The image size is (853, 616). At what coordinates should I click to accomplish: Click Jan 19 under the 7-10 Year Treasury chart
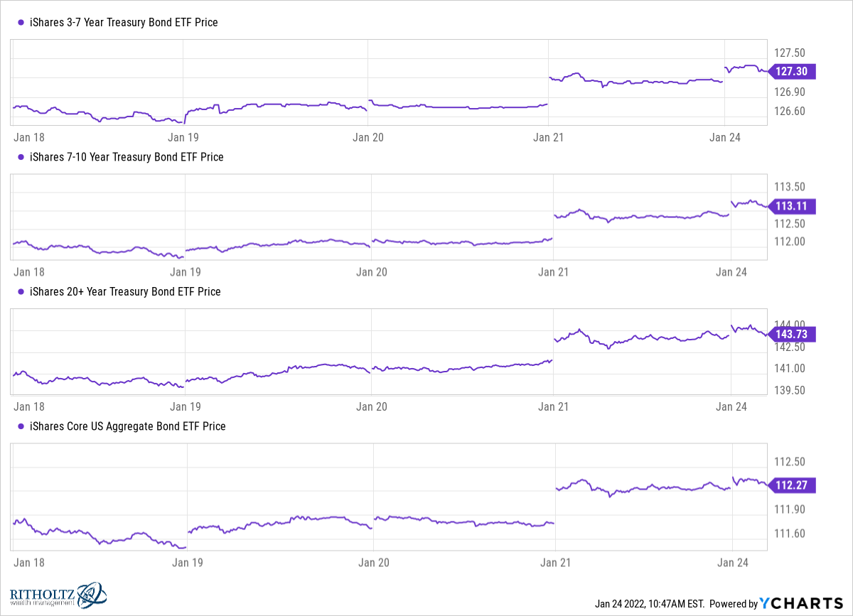click(x=186, y=272)
